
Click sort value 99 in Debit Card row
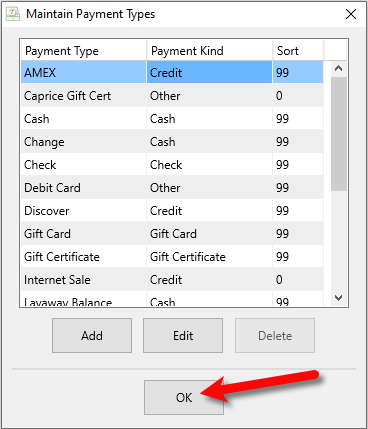tap(298, 188)
